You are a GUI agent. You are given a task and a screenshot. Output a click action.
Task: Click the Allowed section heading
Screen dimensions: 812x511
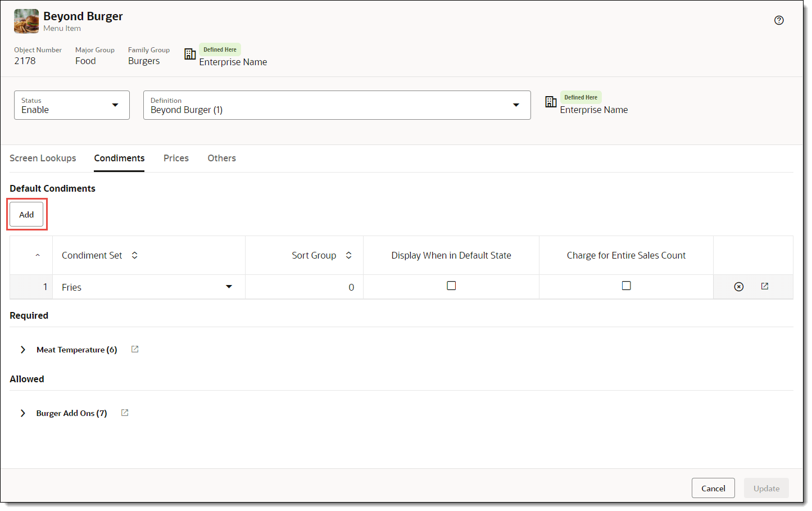[x=27, y=379]
